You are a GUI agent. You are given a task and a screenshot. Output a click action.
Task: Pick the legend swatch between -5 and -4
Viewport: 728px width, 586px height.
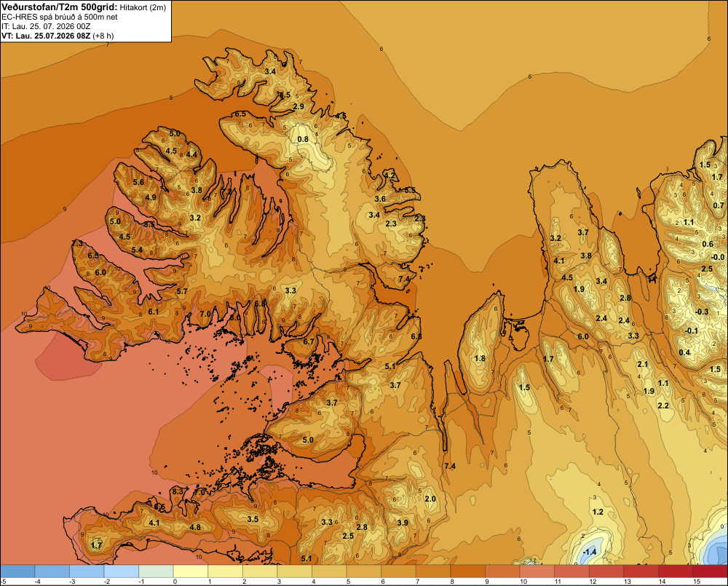pos(17,571)
